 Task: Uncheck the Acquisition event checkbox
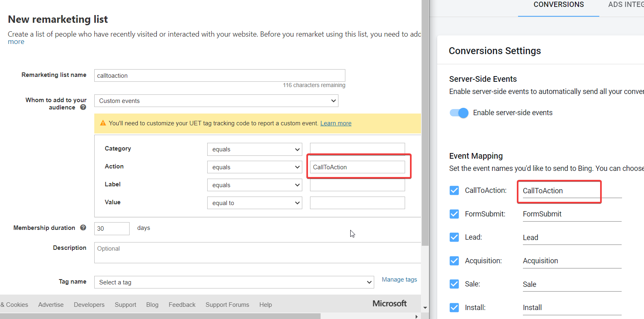pos(454,261)
